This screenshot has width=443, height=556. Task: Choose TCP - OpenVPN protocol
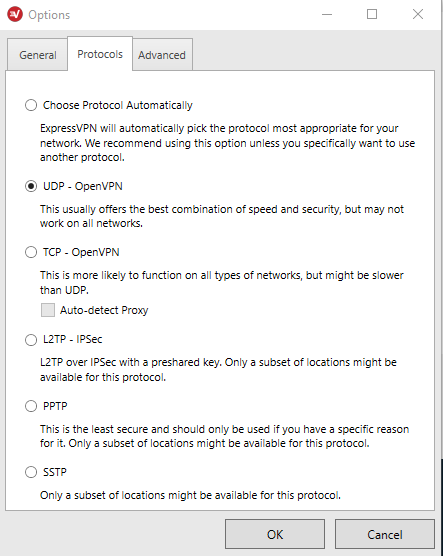[31, 252]
